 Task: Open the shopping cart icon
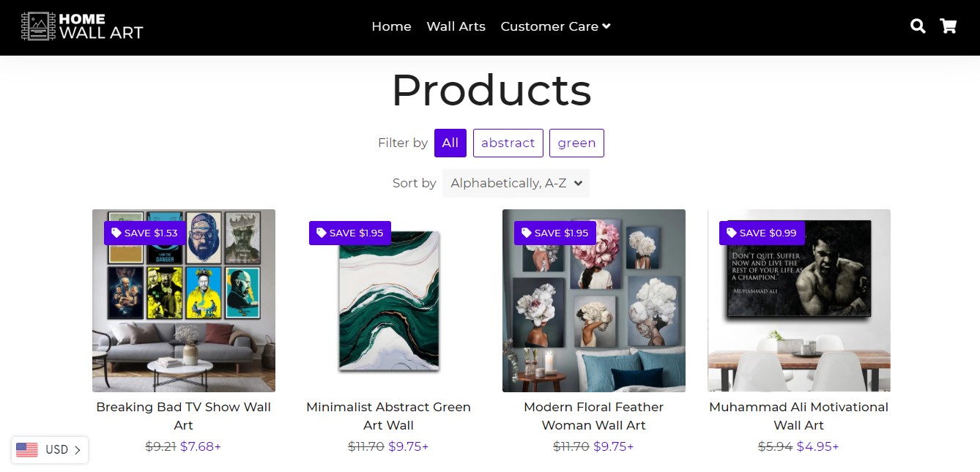coord(949,26)
